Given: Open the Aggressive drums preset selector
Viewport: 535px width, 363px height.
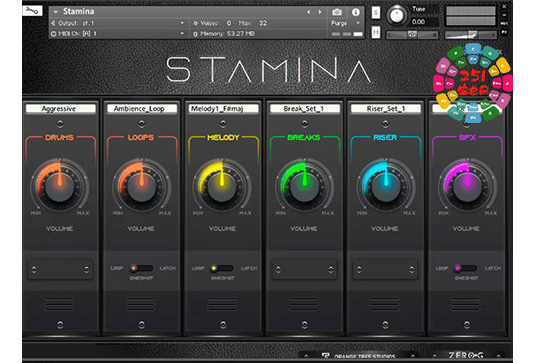Looking at the screenshot, I should 60,108.
